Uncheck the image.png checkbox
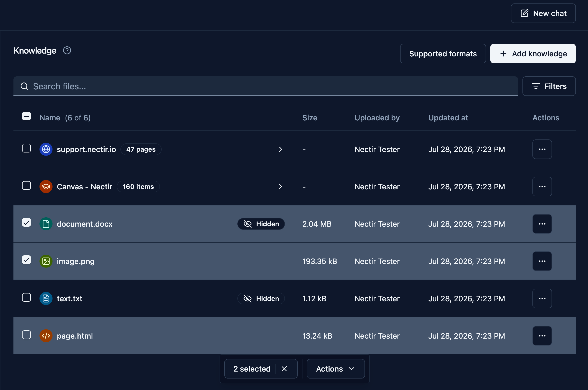The image size is (588, 390). [26, 260]
